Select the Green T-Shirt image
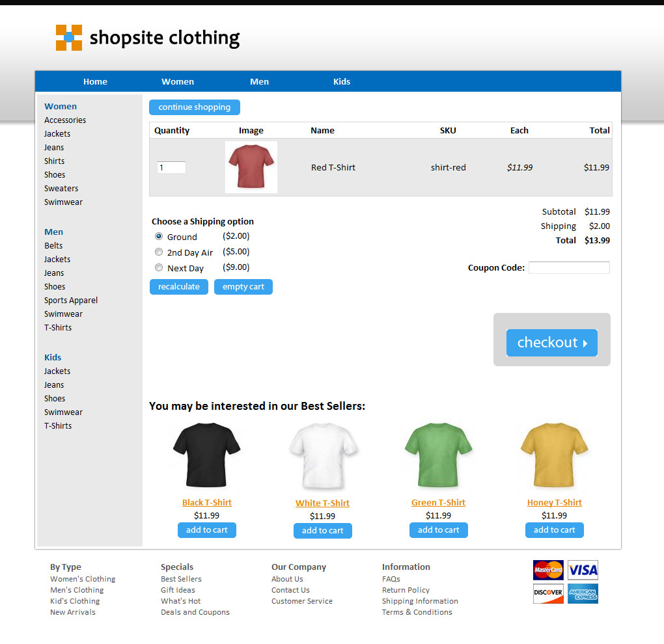 pyautogui.click(x=438, y=456)
